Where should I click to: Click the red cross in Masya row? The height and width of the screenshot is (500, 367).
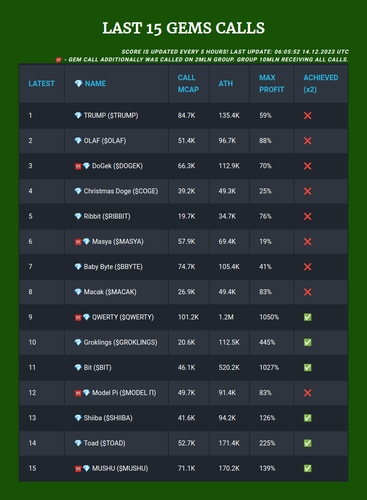(x=307, y=242)
